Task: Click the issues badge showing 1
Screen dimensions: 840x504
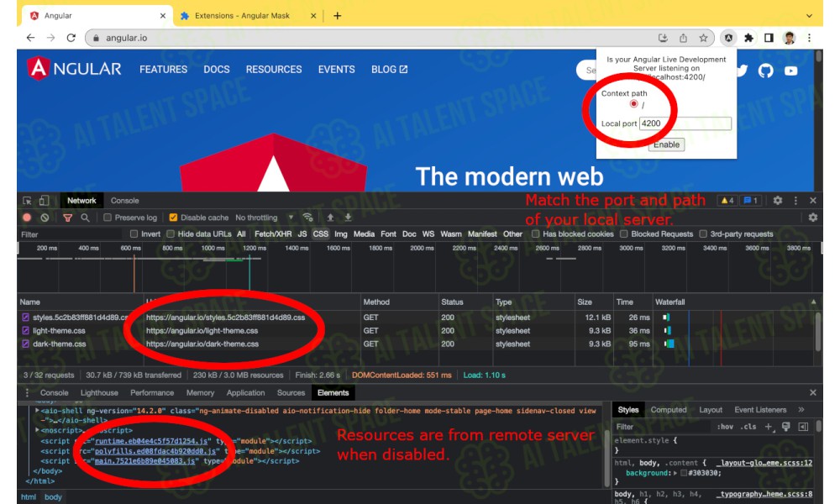Action: (x=750, y=200)
